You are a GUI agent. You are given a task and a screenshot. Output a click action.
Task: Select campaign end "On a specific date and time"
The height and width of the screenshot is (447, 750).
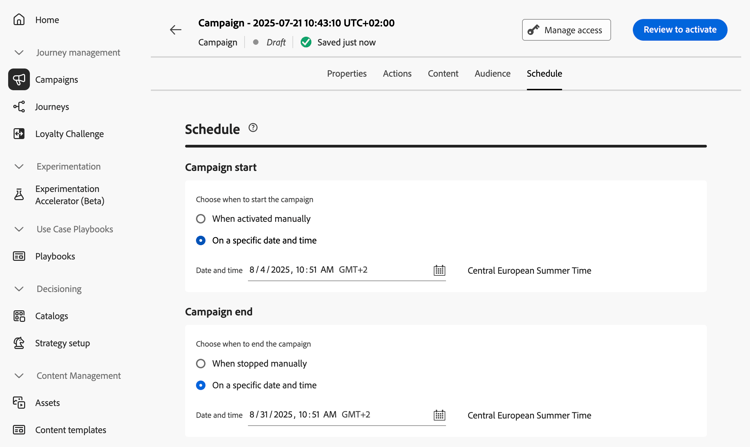[x=201, y=385]
